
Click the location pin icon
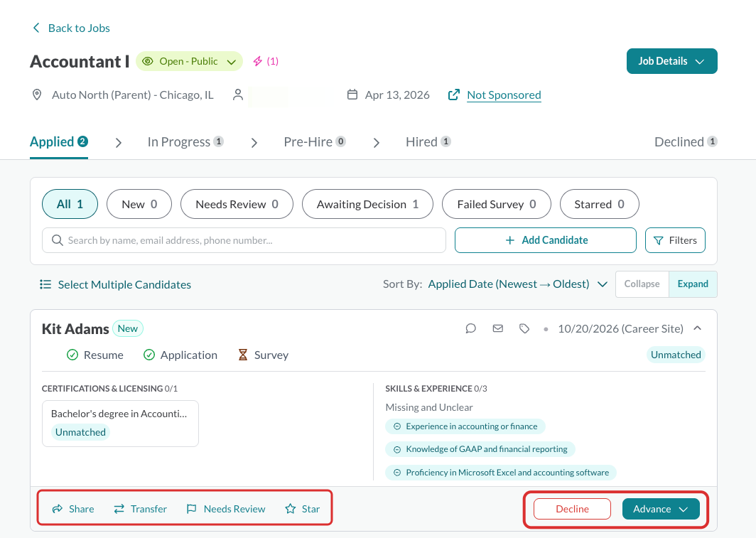tap(37, 95)
